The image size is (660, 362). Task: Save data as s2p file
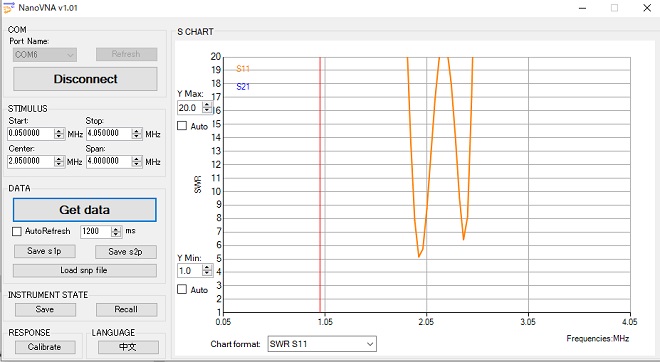[x=125, y=252]
